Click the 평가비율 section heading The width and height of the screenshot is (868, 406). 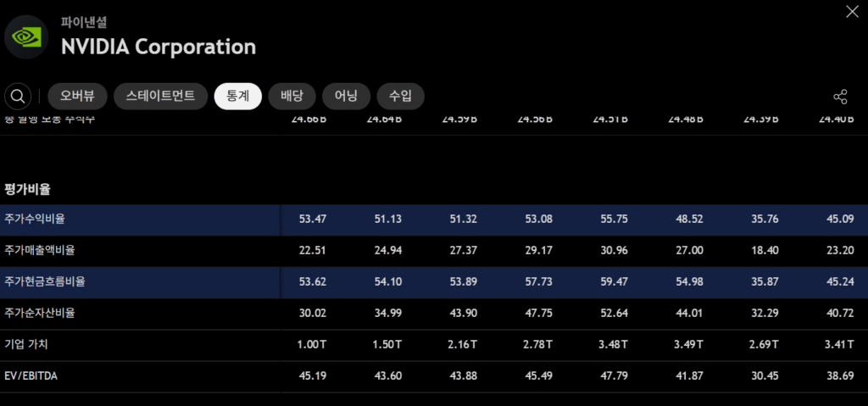tap(27, 188)
